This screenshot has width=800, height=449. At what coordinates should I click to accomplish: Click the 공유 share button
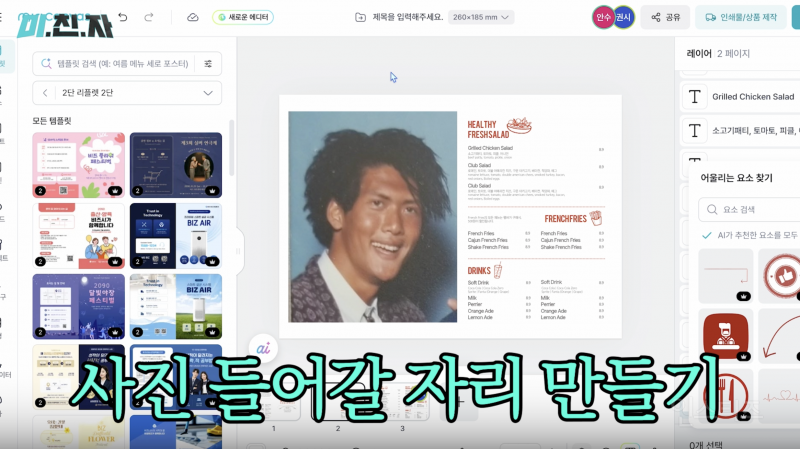tap(665, 17)
